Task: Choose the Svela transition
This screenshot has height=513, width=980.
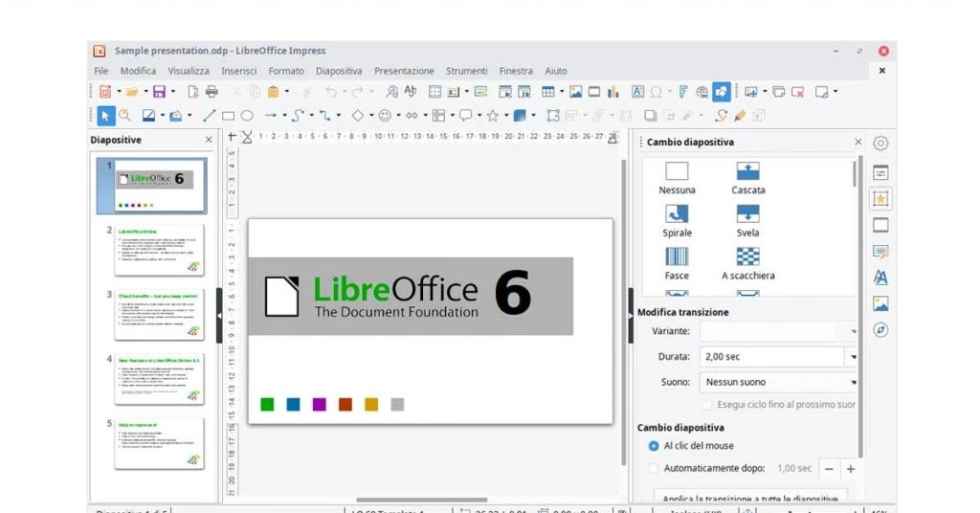Action: [748, 221]
